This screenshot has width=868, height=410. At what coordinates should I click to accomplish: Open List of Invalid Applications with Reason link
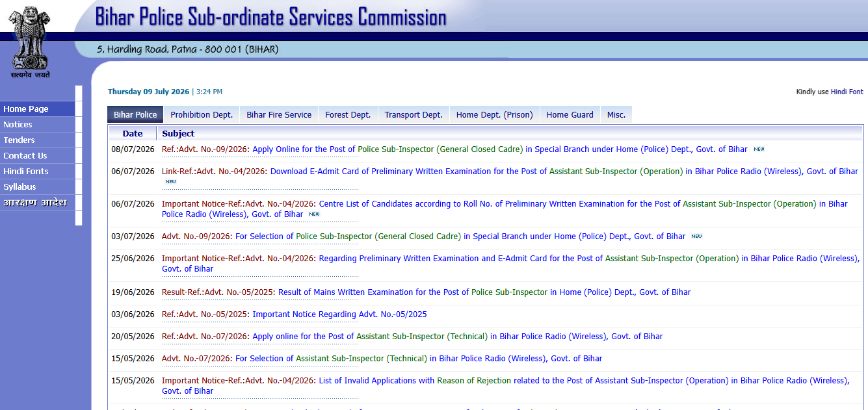click(x=506, y=386)
